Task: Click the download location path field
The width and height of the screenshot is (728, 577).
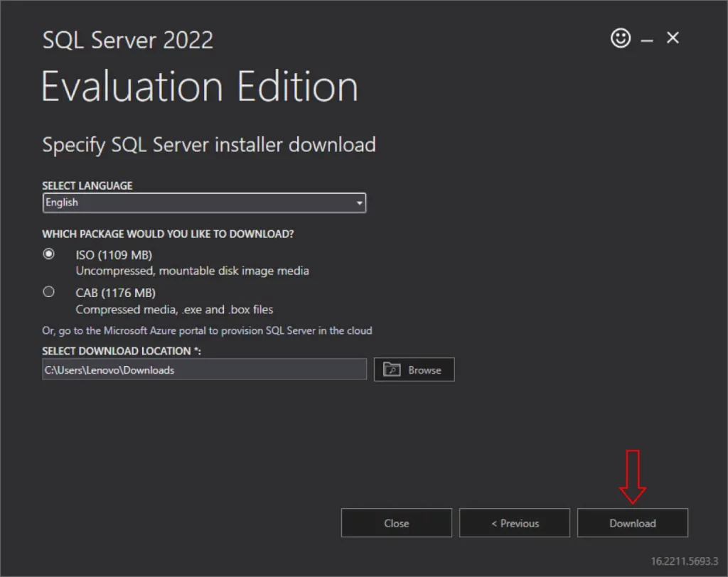Action: pos(204,369)
